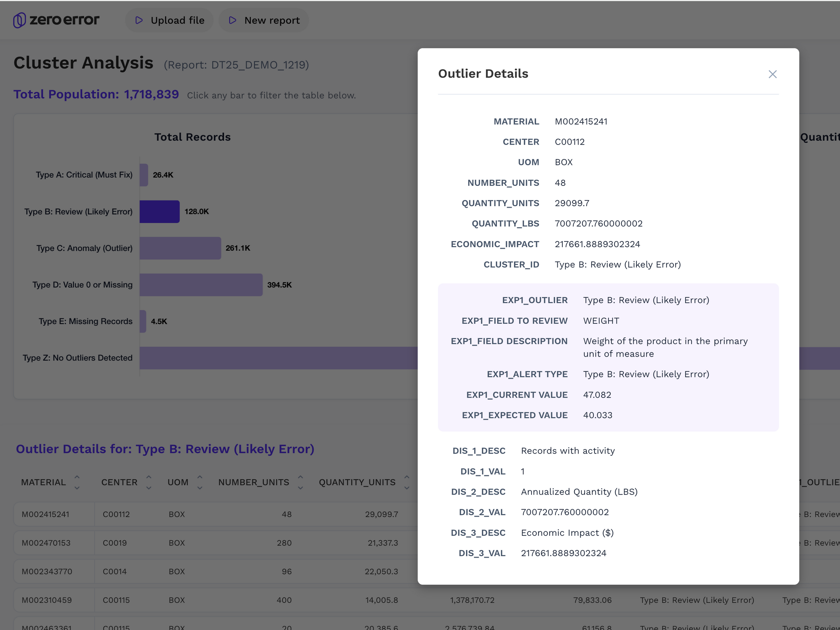Filter by Type E: Missing Records bar
Viewport: 840px width, 630px height.
[x=143, y=321]
